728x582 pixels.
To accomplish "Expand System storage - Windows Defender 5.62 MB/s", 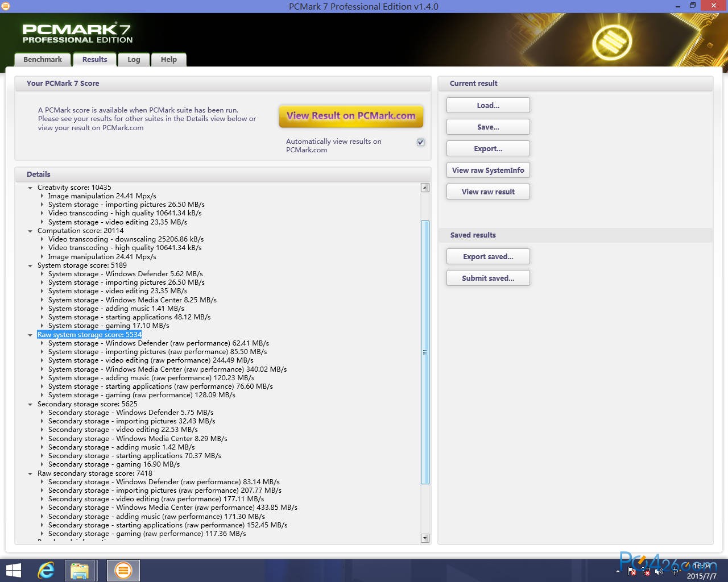I will 42,274.
